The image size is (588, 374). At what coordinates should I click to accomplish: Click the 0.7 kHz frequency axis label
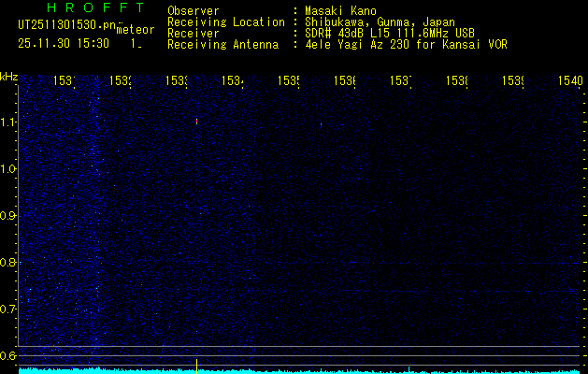pyautogui.click(x=8, y=309)
